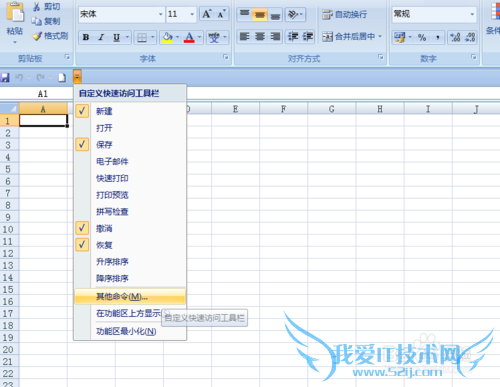Select the Format Painter (格式刷) brush
The image size is (500, 387).
[37, 36]
